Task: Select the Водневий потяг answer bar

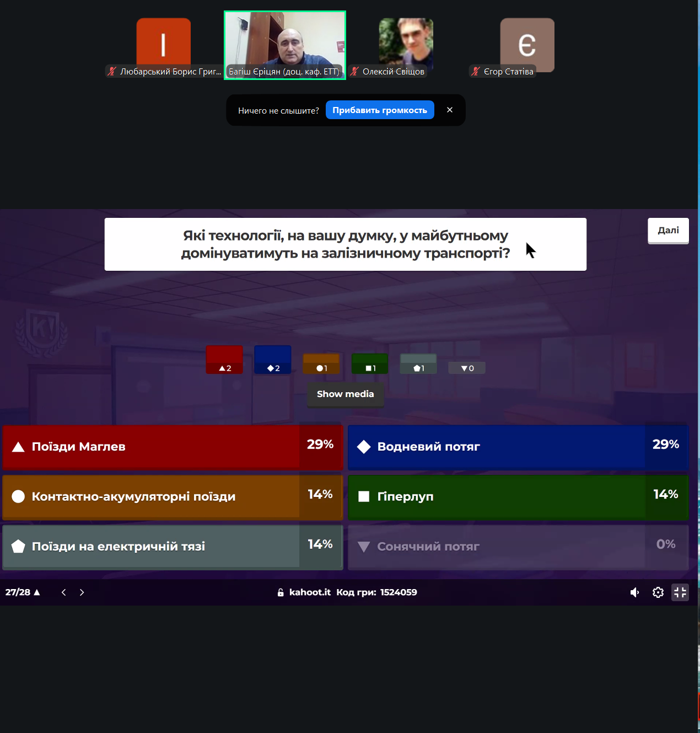Action: tap(518, 447)
